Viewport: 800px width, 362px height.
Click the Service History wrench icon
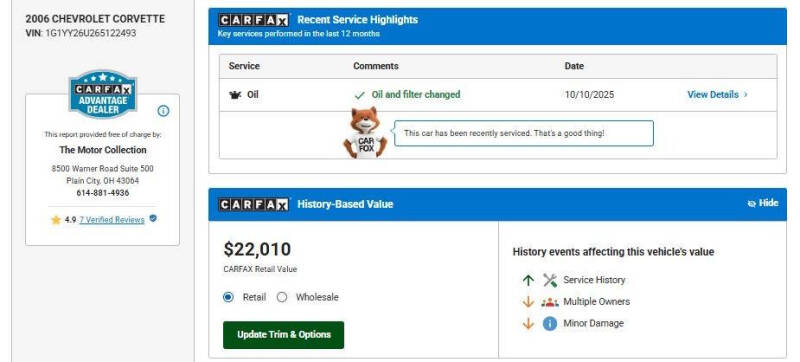coord(550,280)
